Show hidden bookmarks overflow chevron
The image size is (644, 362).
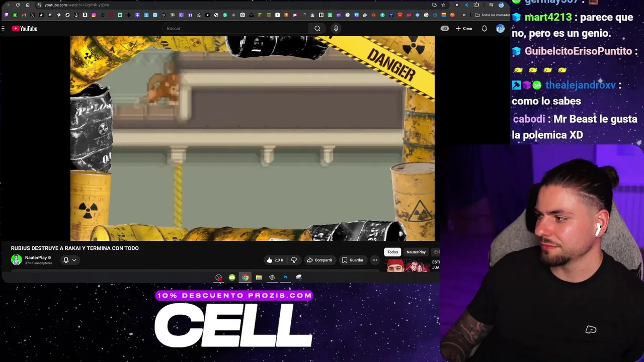tap(464, 15)
